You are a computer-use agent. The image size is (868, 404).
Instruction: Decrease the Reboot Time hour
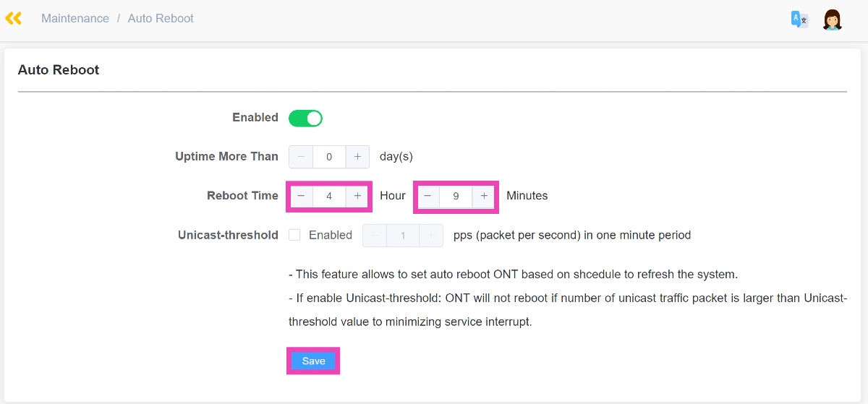tap(301, 196)
